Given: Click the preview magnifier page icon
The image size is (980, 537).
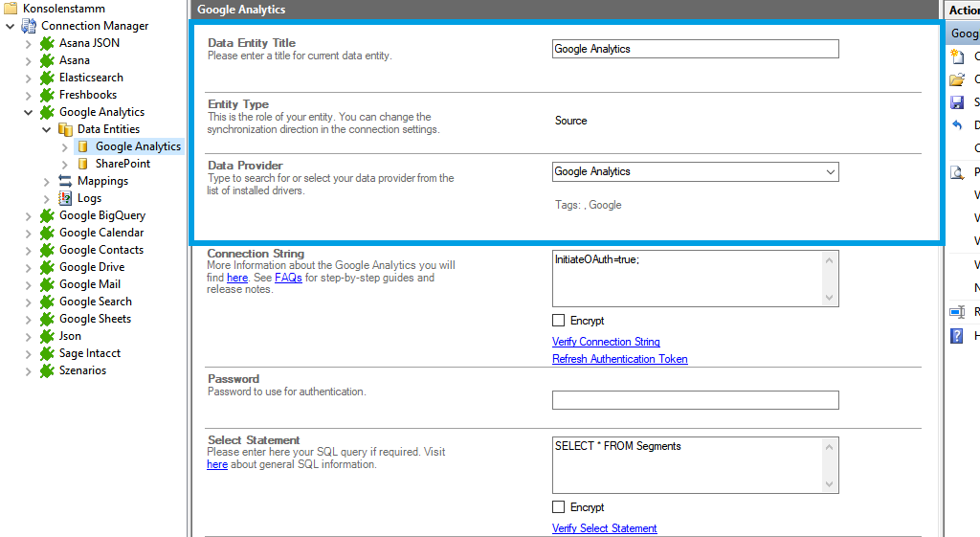Looking at the screenshot, I should [x=957, y=172].
